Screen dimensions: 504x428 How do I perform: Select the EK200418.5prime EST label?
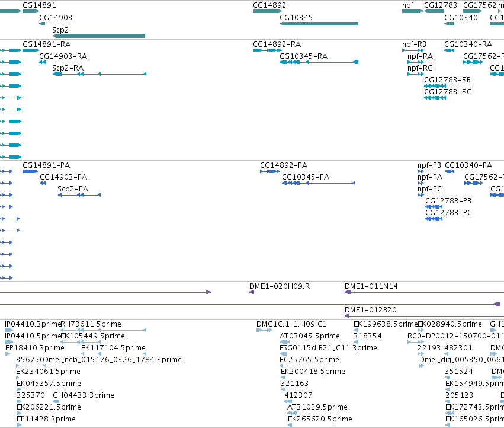pos(313,372)
